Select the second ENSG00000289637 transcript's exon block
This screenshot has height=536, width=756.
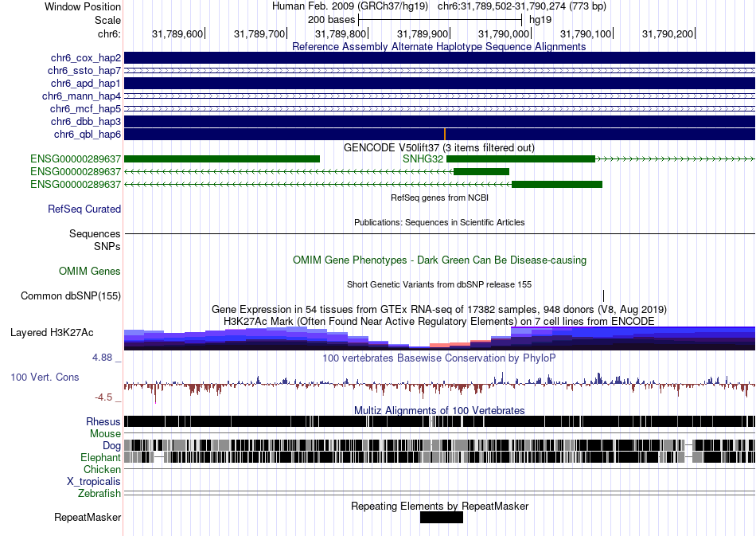pos(481,171)
